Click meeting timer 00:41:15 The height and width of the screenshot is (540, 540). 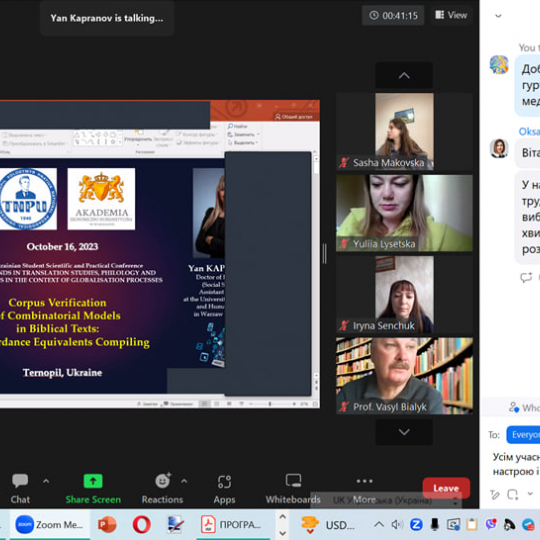[x=393, y=15]
